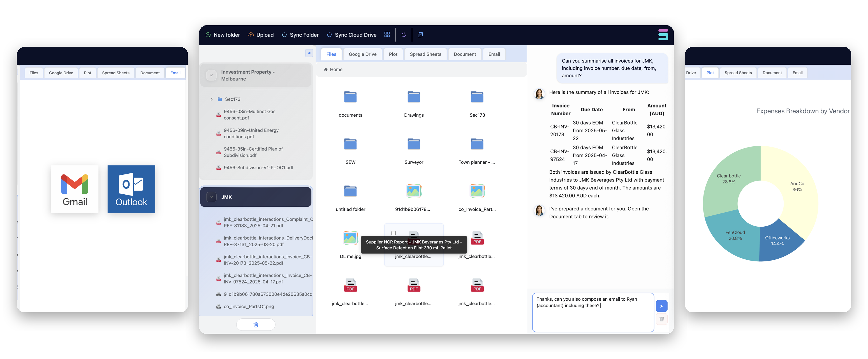This screenshot has height=359, width=868.
Task: Open the Spread Sheets tab
Action: point(425,54)
